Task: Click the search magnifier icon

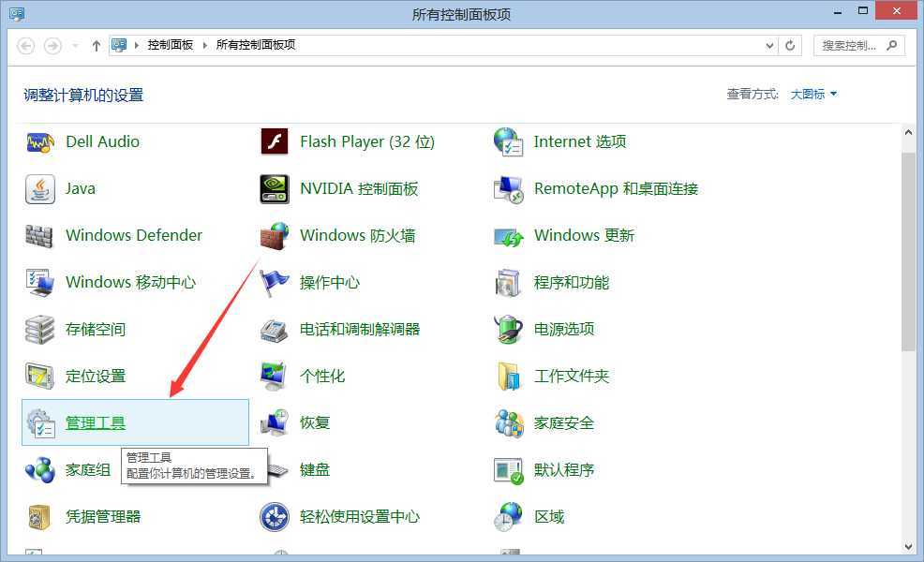Action: click(892, 45)
